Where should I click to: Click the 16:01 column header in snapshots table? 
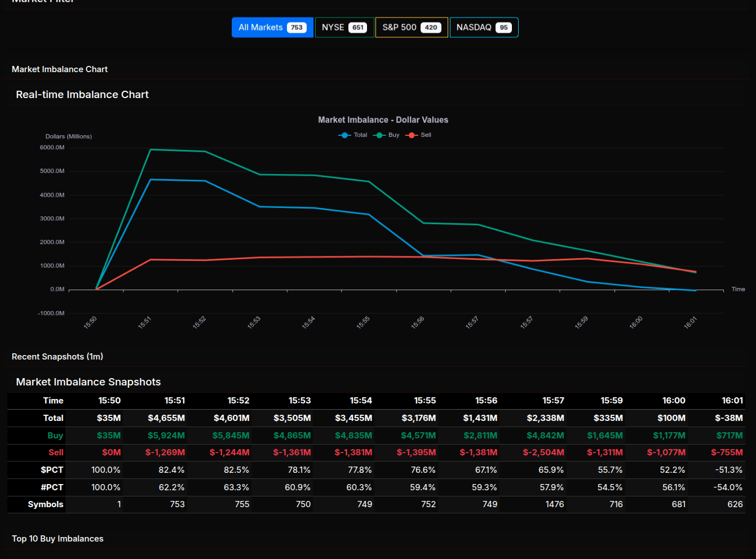pos(732,401)
